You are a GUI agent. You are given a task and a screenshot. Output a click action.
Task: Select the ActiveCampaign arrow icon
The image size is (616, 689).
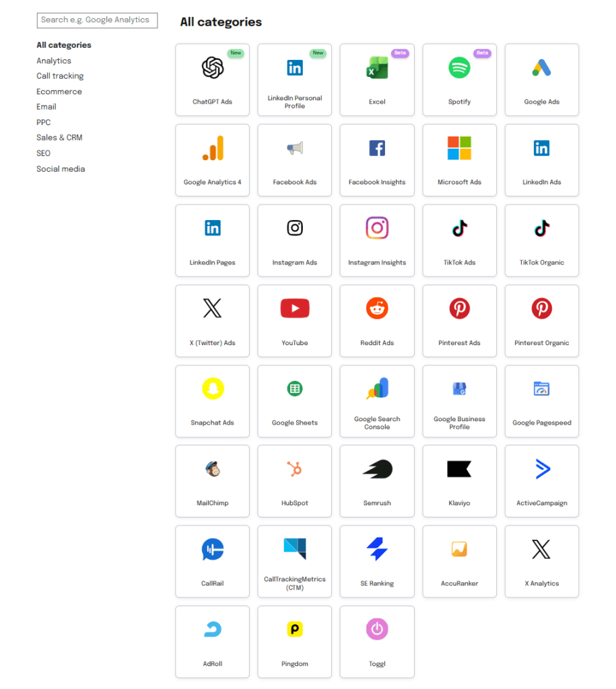pos(543,469)
